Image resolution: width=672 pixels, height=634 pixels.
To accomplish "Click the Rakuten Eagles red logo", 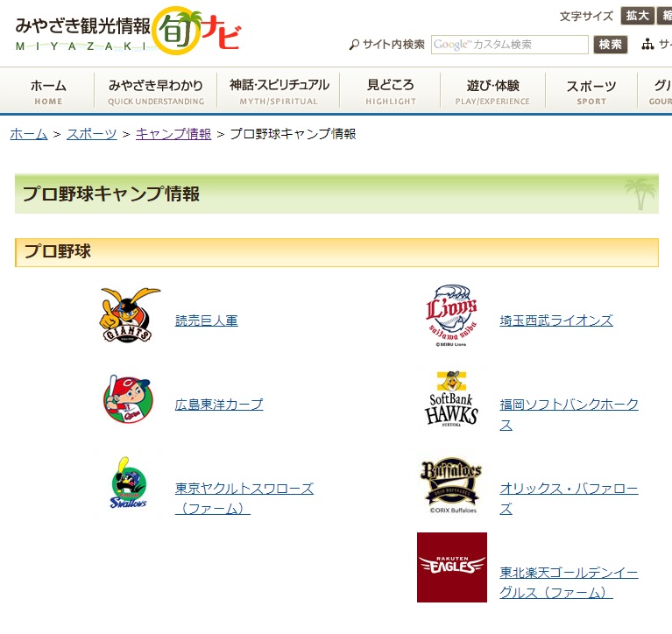I will pyautogui.click(x=452, y=567).
